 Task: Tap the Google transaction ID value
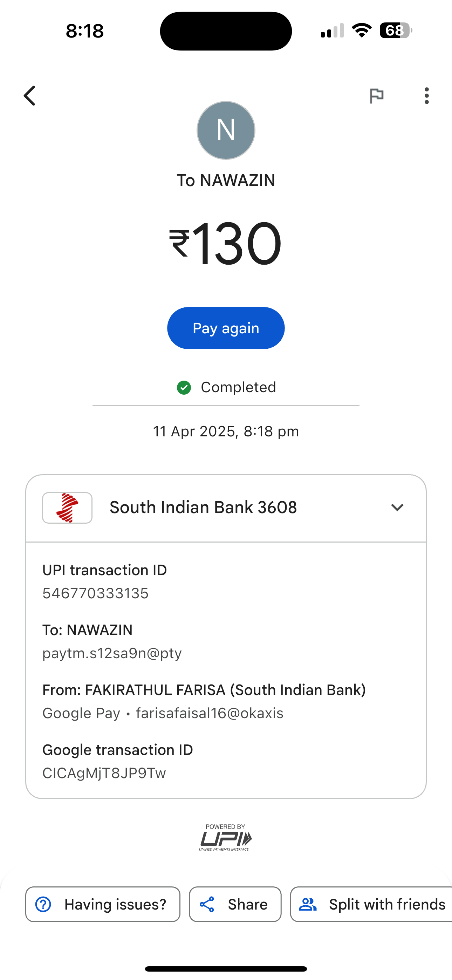pos(104,773)
